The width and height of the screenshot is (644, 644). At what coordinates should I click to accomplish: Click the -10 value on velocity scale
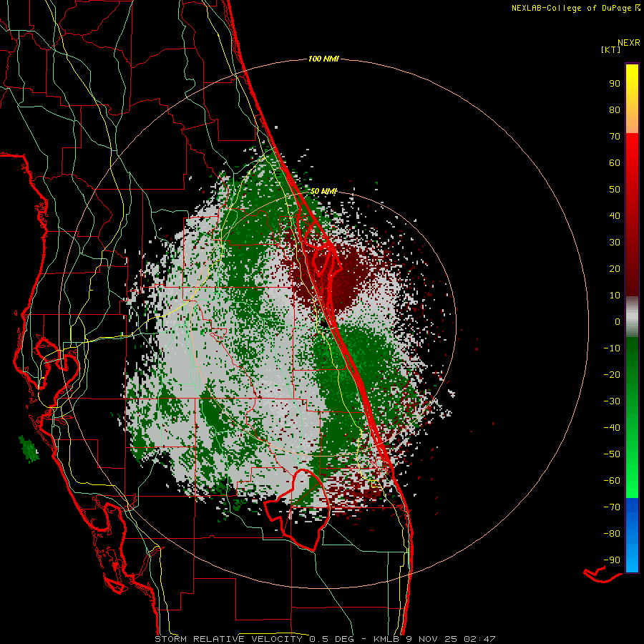(612, 348)
